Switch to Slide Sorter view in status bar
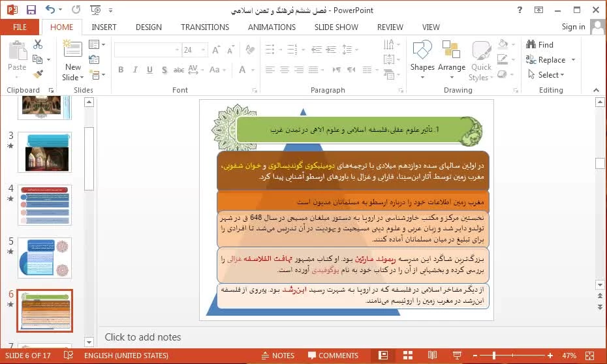Image resolution: width=607 pixels, height=364 pixels. 408,355
